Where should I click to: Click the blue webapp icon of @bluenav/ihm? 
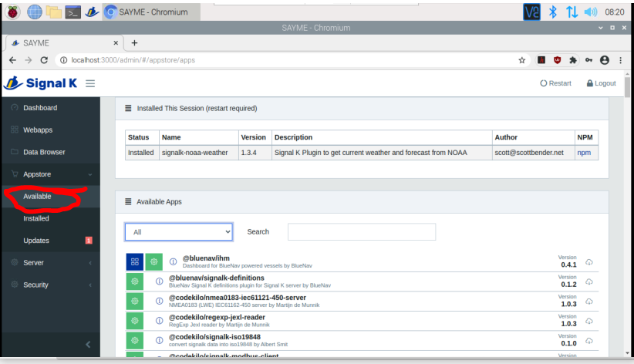[x=135, y=261]
